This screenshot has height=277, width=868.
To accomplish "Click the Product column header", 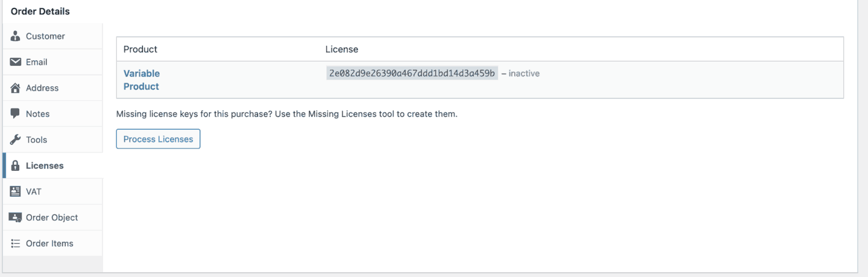I will pos(140,49).
